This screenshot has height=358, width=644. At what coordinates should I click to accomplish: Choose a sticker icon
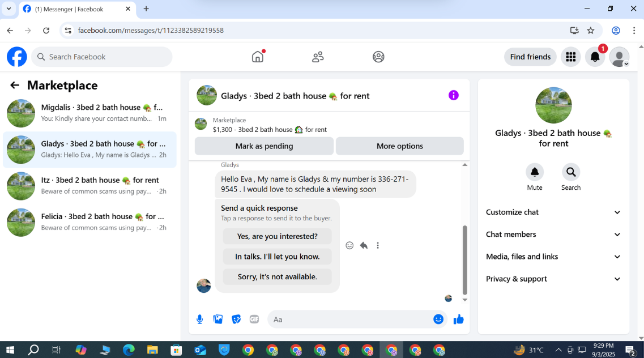(236, 319)
